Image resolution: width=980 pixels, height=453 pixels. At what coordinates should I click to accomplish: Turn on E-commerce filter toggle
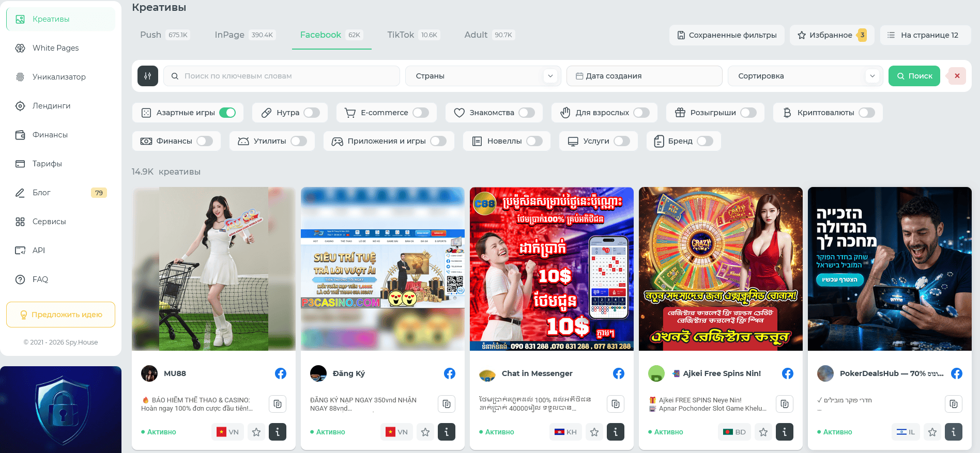pyautogui.click(x=421, y=113)
